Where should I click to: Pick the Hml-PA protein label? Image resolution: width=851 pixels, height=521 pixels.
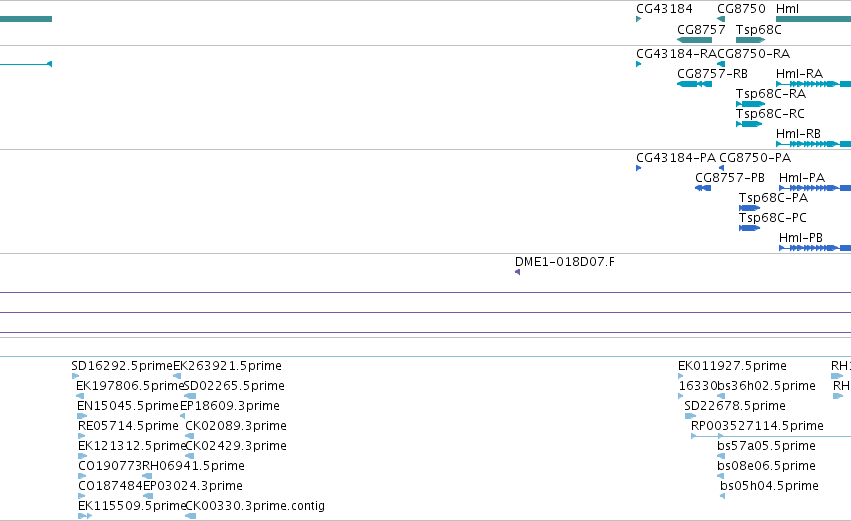pyautogui.click(x=802, y=178)
